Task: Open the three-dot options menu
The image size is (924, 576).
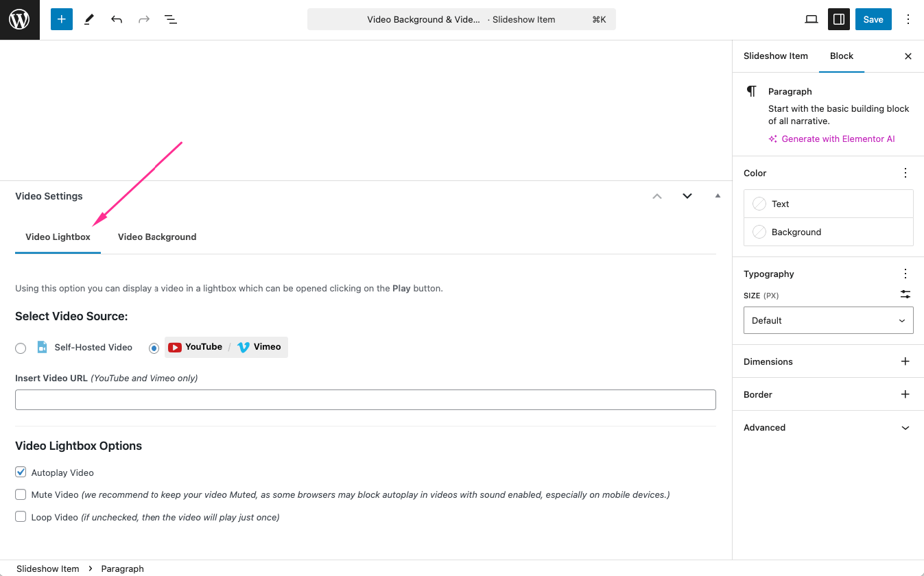Action: click(x=908, y=20)
